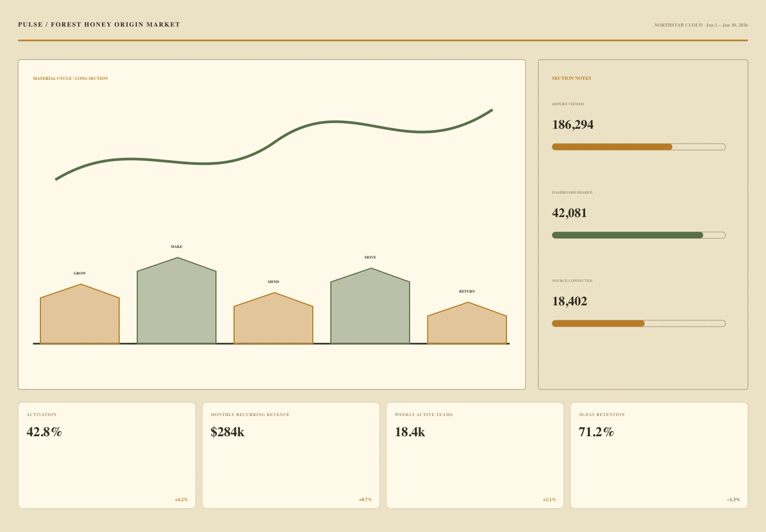The width and height of the screenshot is (766, 532).
Task: Click the 42.8% activation value
Action: (44, 432)
